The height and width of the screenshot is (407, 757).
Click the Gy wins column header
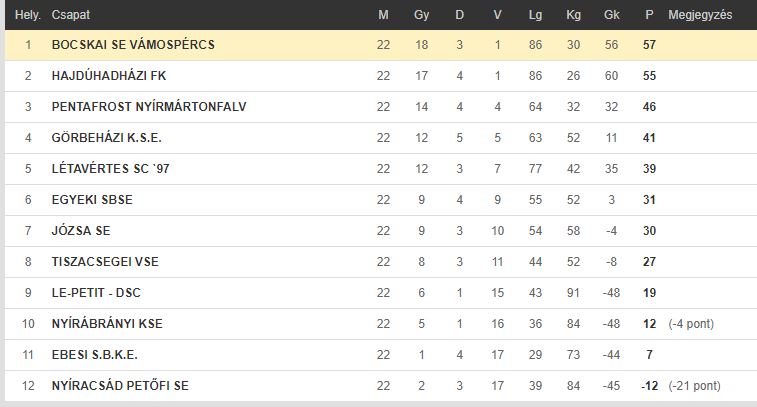coord(421,15)
